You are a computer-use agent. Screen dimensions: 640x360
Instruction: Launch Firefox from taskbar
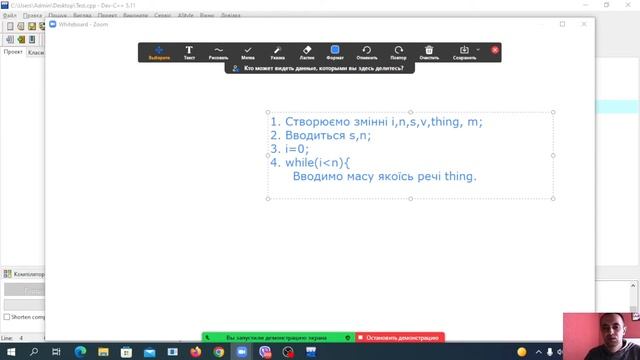click(x=196, y=352)
